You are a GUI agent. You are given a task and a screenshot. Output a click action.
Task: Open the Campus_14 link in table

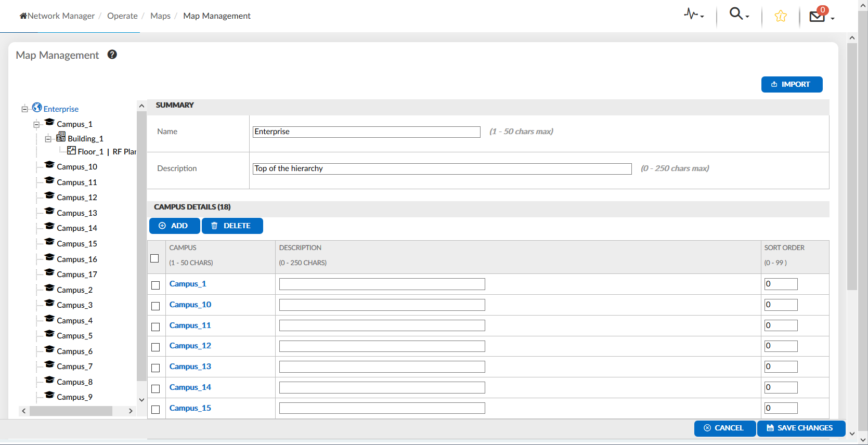click(x=190, y=387)
